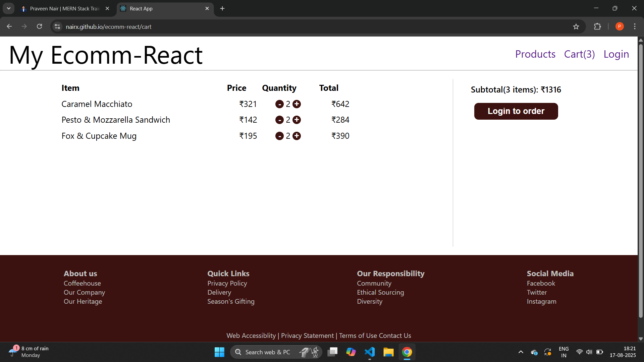Decrease Caramel Macchiato quantity with minus icon
This screenshot has width=644, height=362.
[279, 104]
